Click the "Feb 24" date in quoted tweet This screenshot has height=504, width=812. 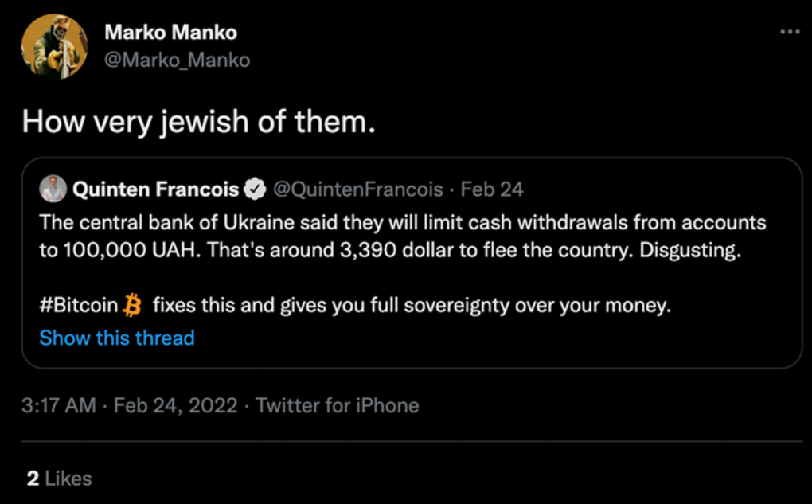[492, 189]
